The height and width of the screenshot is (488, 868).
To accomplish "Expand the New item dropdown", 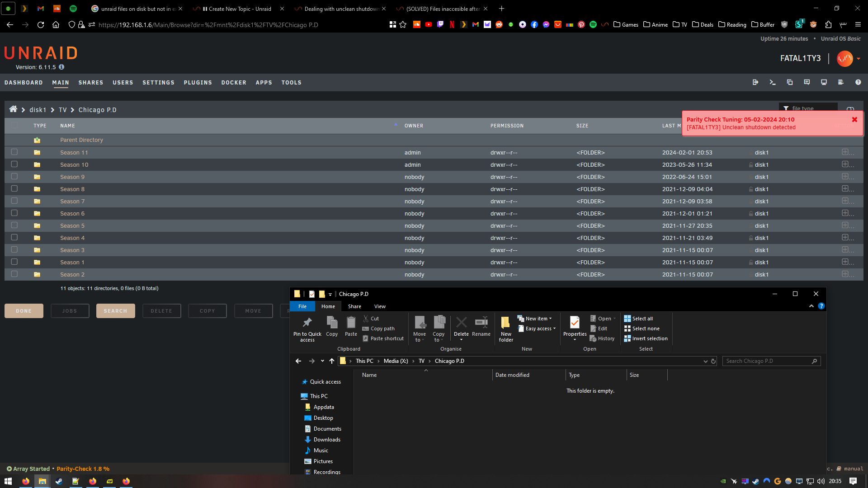I will tap(535, 319).
